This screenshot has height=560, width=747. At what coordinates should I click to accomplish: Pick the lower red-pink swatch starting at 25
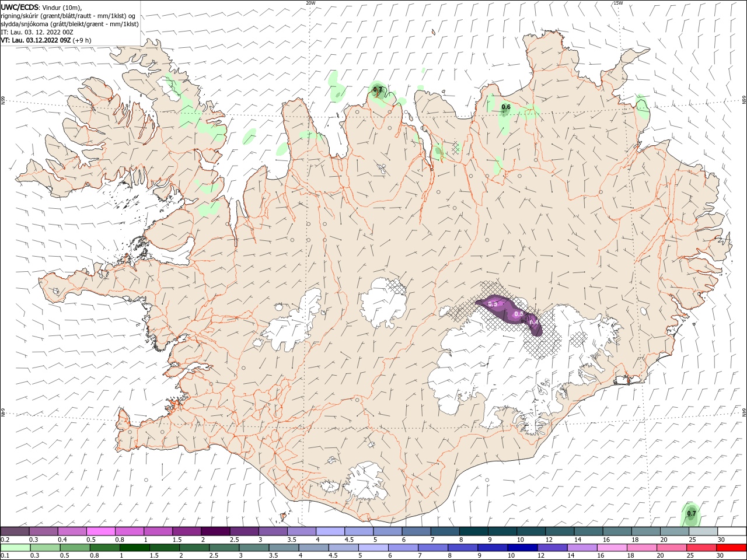(700, 548)
